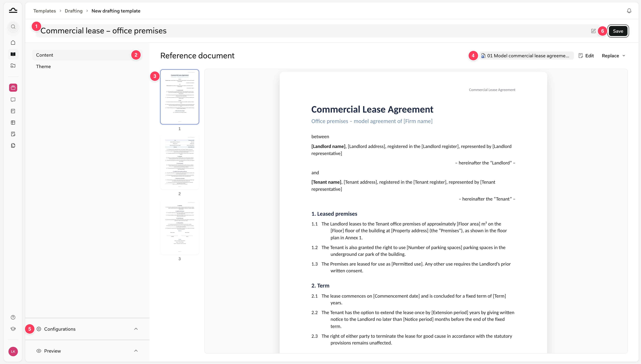Select the pink templates archive icon

[13, 87]
